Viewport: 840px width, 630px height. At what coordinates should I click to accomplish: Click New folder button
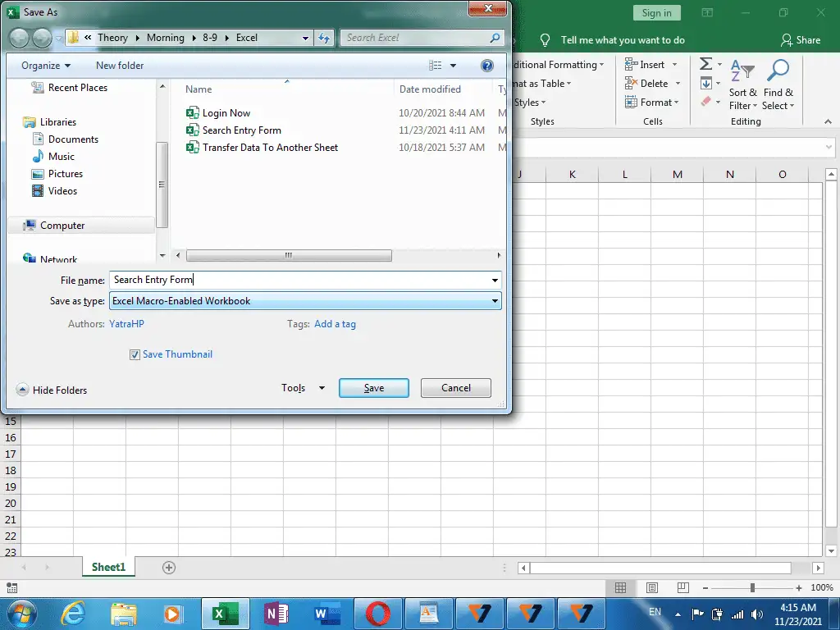(120, 66)
